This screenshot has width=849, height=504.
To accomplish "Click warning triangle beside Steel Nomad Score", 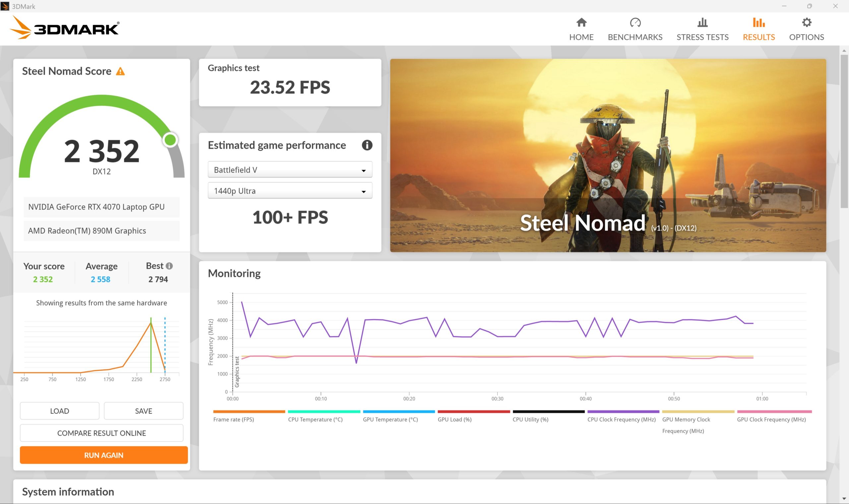I will point(120,71).
